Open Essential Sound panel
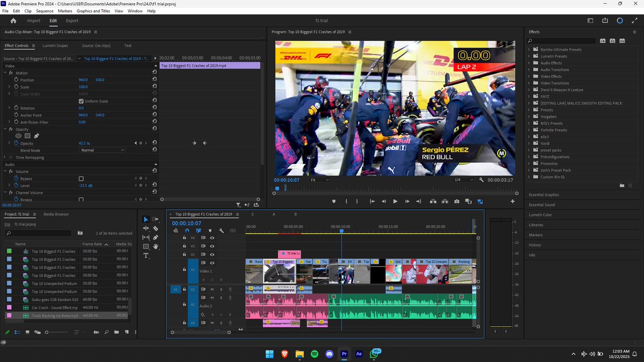644x362 pixels. (542, 205)
